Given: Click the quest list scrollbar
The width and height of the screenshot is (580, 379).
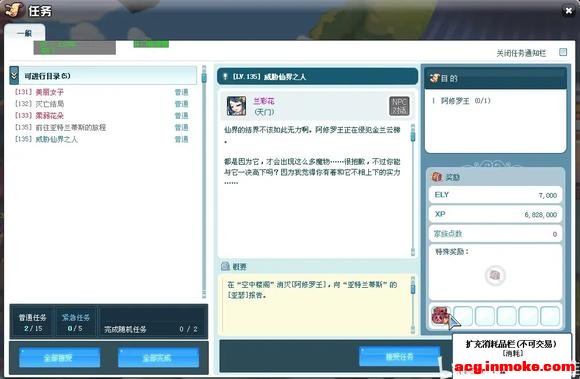Looking at the screenshot, I should [x=204, y=182].
